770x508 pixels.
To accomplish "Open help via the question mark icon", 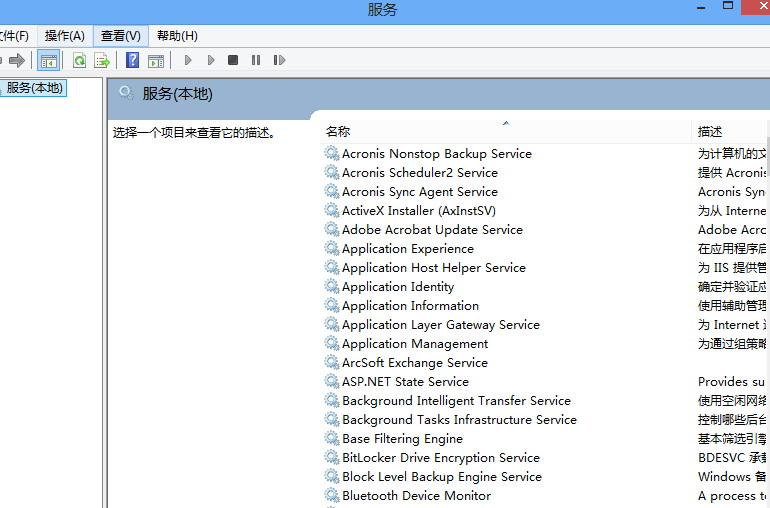I will tap(132, 61).
